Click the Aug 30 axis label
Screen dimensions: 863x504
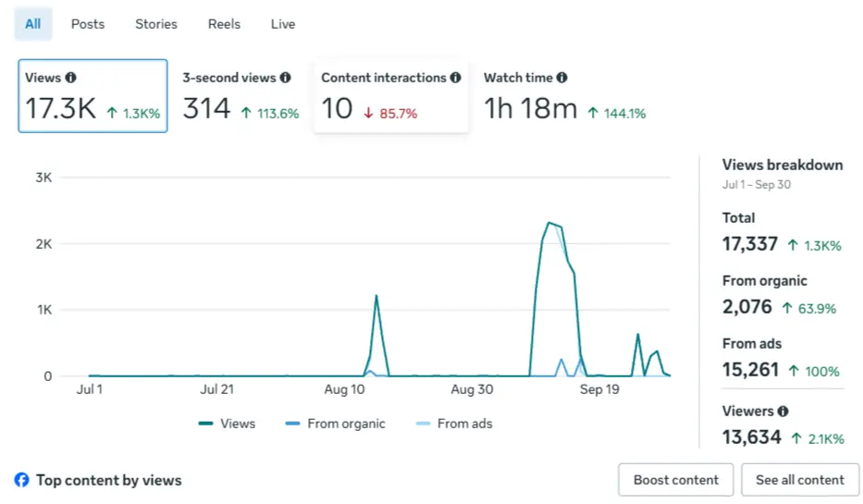pyautogui.click(x=473, y=389)
